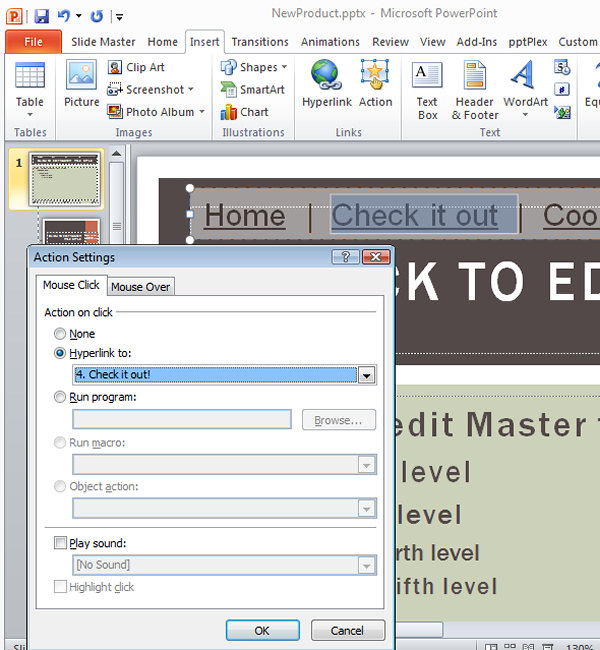The height and width of the screenshot is (650, 600).
Task: Click Cancel in Action Settings
Action: [347, 631]
